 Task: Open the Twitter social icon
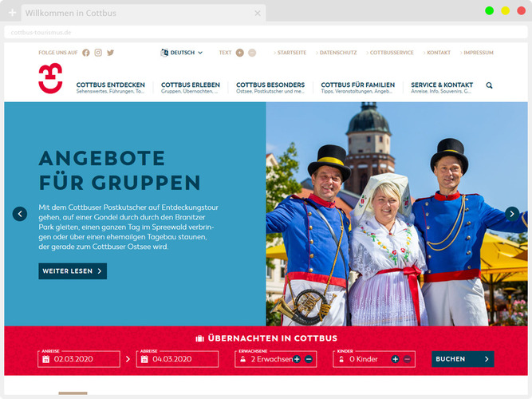(x=110, y=53)
